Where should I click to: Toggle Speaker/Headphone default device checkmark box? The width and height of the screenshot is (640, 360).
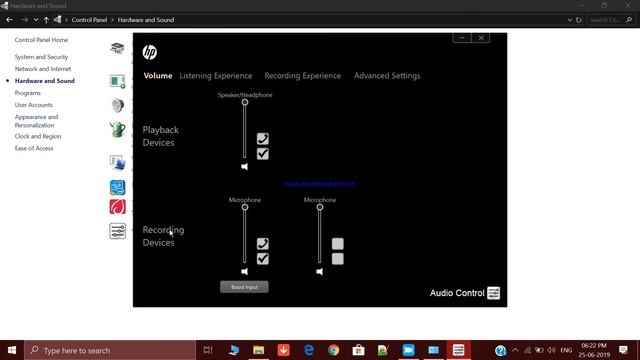262,154
